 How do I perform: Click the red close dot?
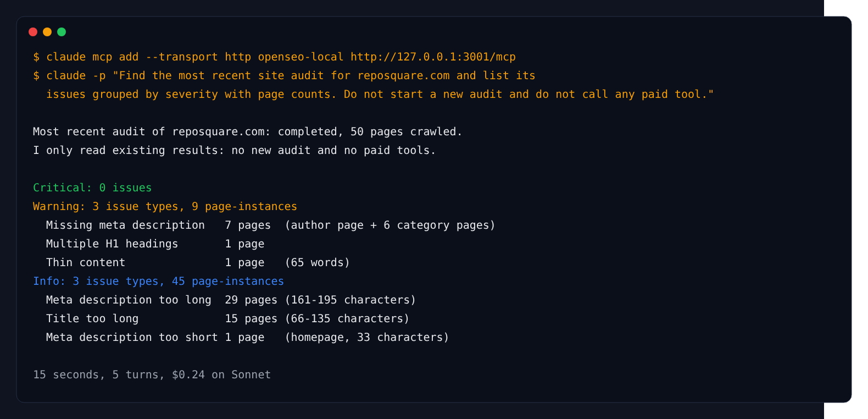point(33,32)
